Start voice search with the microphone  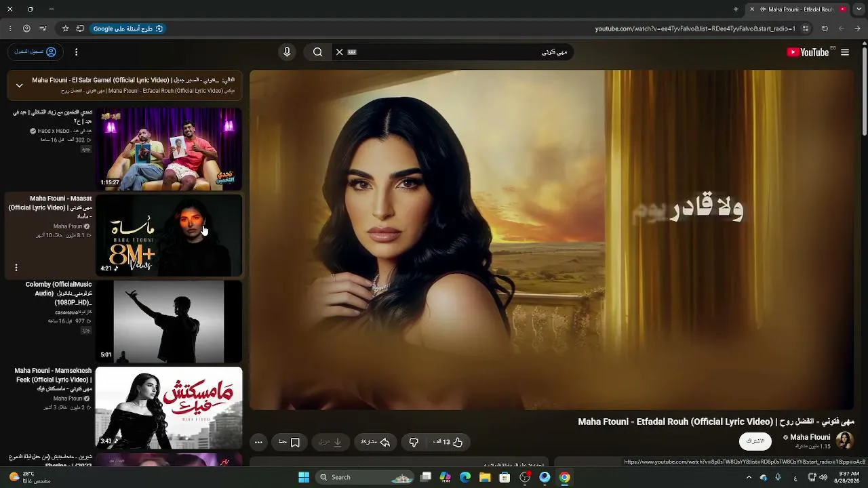point(287,52)
